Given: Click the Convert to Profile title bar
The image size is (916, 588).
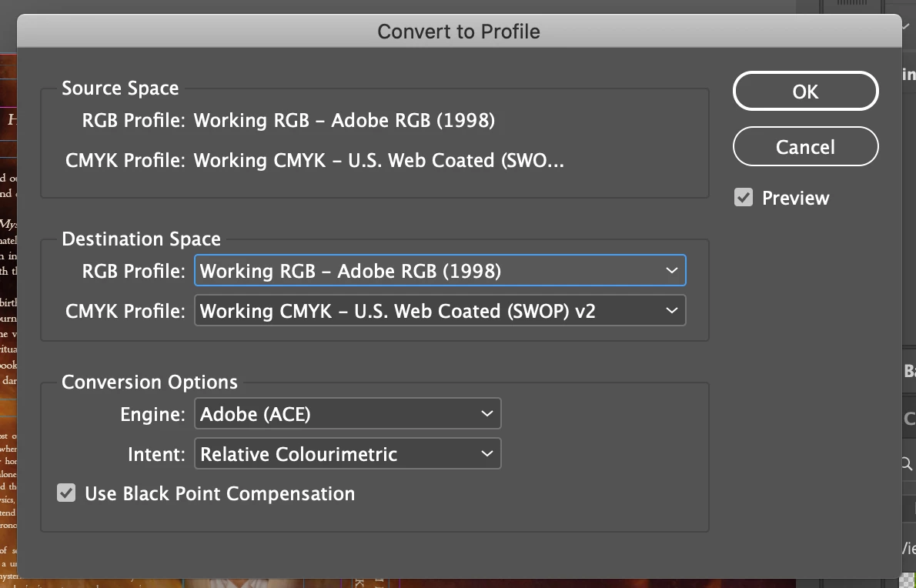Looking at the screenshot, I should tap(459, 32).
